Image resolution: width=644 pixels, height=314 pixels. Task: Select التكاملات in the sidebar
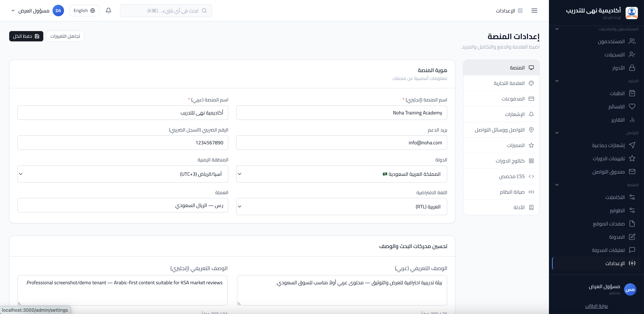click(596, 197)
